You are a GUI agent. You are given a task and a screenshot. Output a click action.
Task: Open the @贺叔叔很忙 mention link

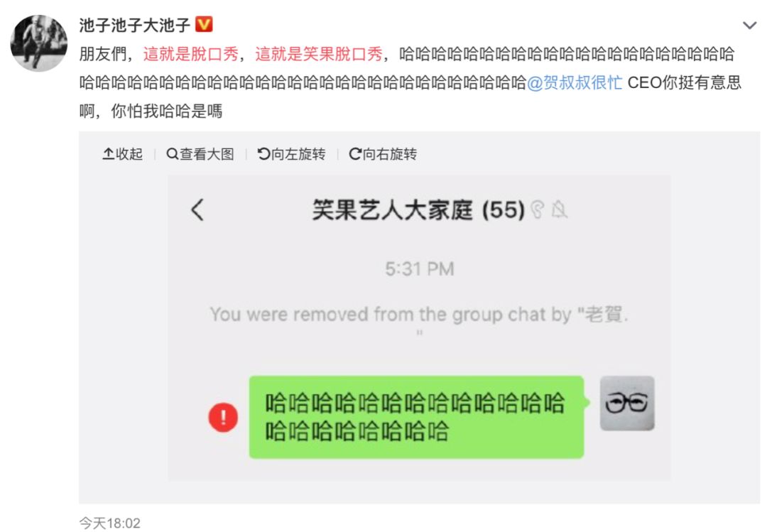pyautogui.click(x=575, y=82)
